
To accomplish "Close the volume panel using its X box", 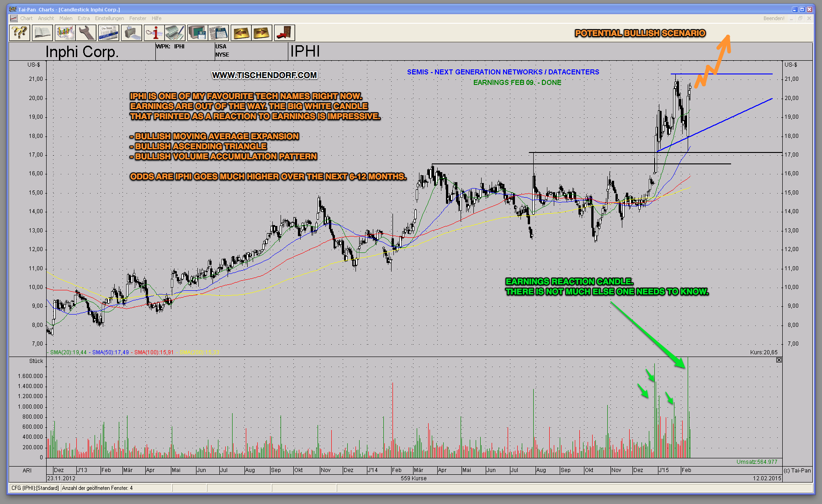I will (779, 360).
